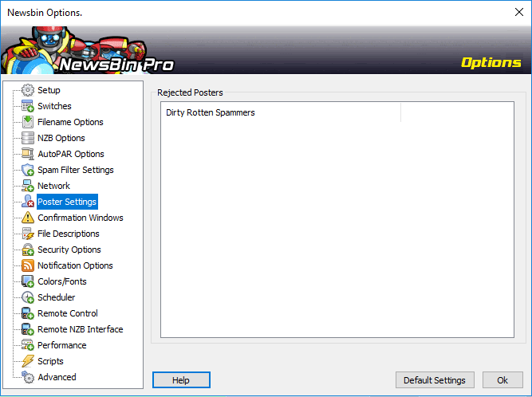Click the Scripts lightning bolt icon

(x=27, y=361)
